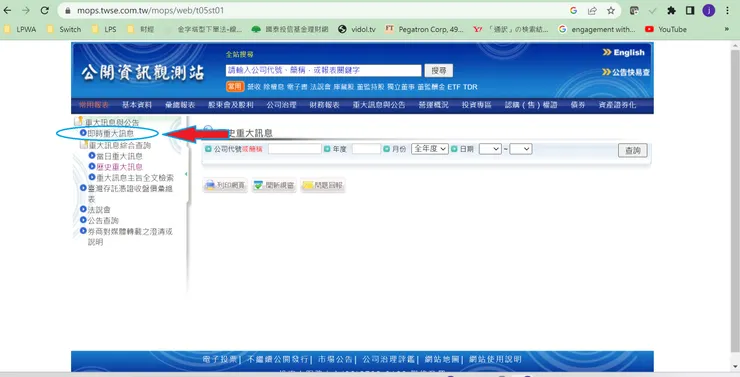740x377 pixels.
Task: Open the 月份 month dropdown showing 全年度
Action: [x=429, y=149]
